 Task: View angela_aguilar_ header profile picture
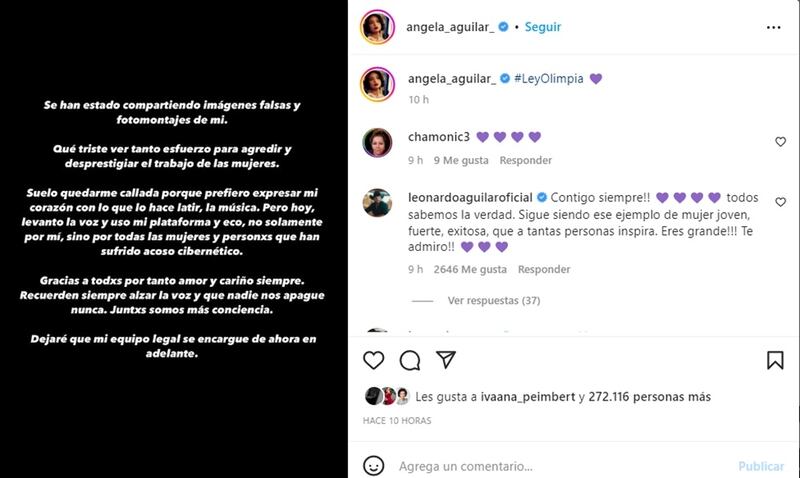(x=378, y=27)
